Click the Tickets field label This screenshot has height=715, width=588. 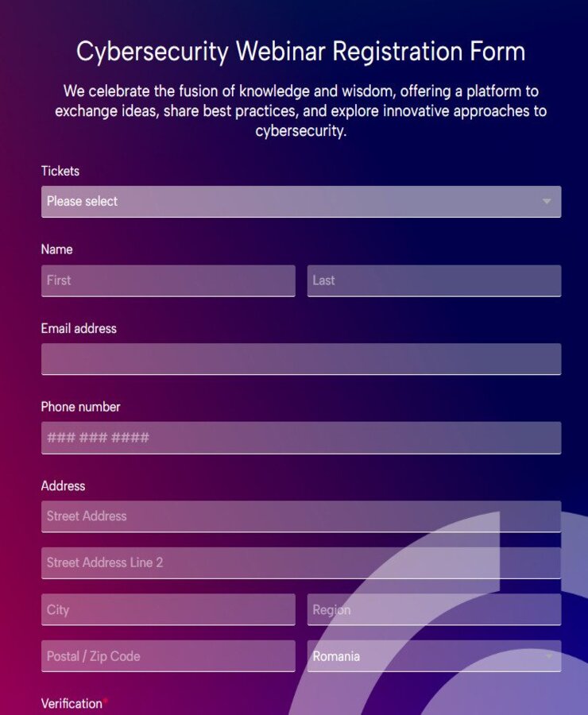pos(60,171)
